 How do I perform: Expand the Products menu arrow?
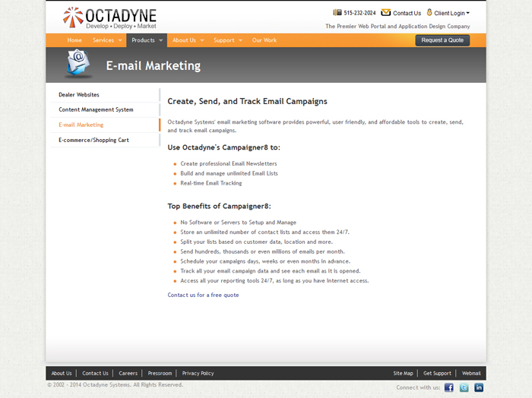coord(161,40)
